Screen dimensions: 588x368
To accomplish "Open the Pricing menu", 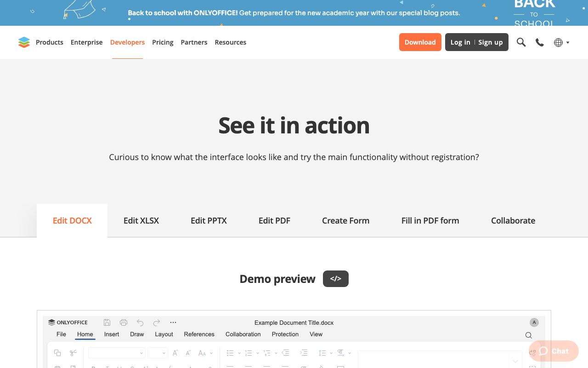I will coord(163,42).
